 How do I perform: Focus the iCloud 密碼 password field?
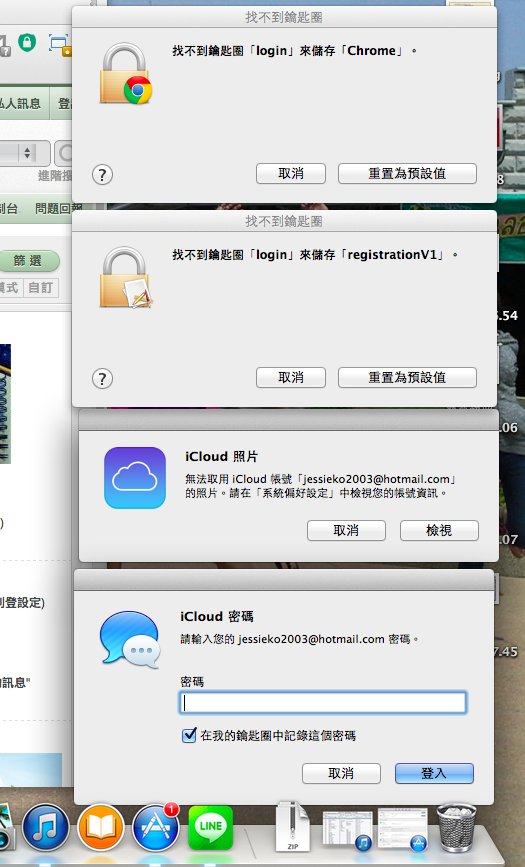point(323,703)
